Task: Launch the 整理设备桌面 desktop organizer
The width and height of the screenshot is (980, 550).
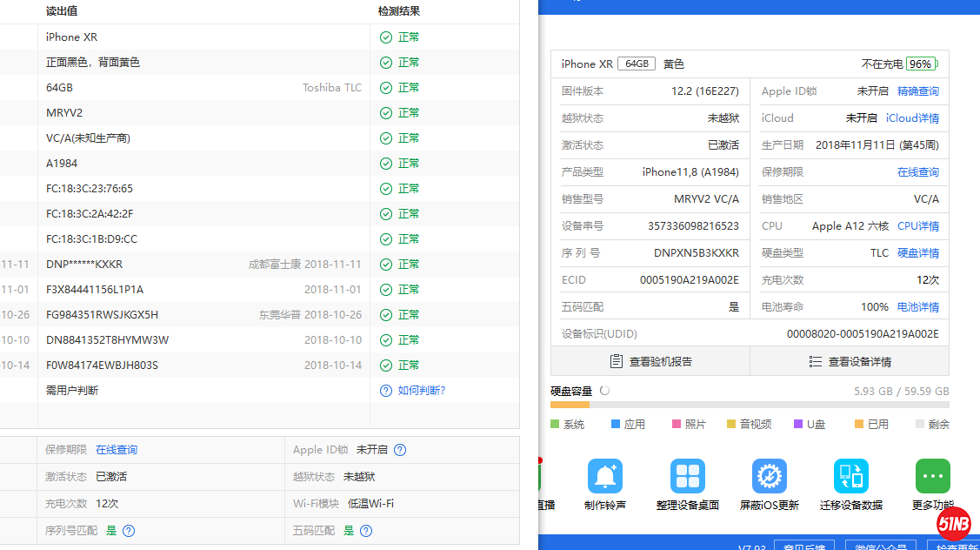Action: 687,477
